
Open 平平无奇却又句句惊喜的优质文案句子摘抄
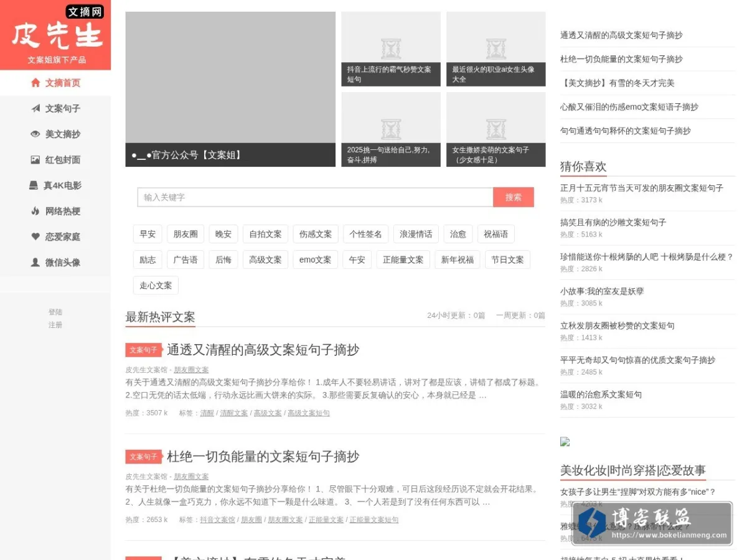coord(638,360)
